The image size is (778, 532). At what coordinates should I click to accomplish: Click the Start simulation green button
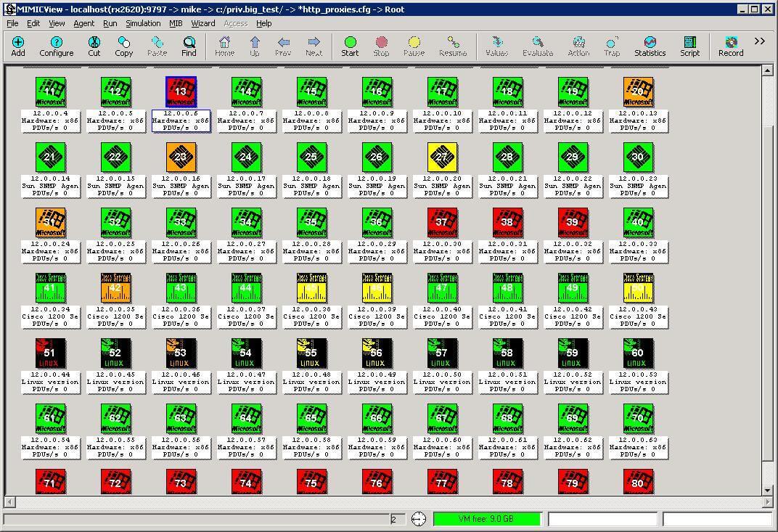(x=350, y=46)
